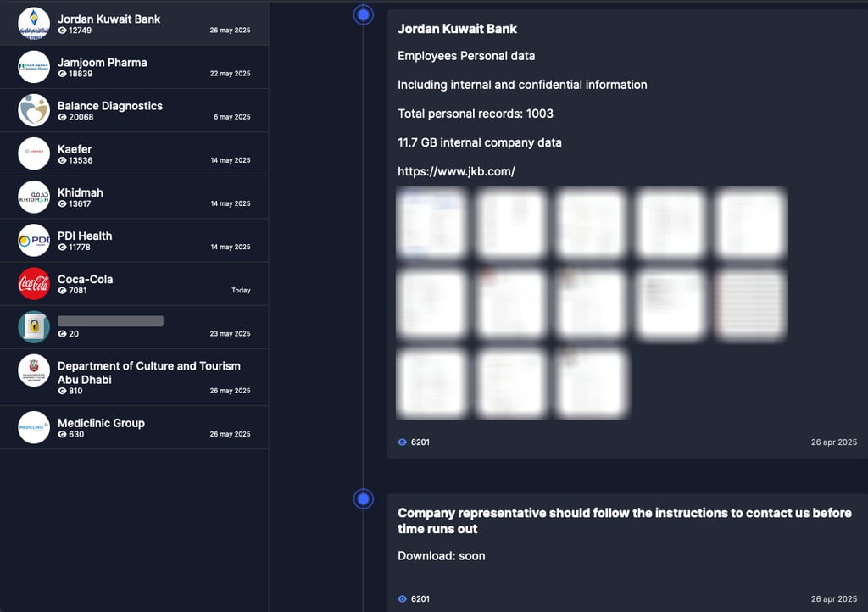Open the Khidmah logo icon
The image size is (868, 612).
pos(34,197)
